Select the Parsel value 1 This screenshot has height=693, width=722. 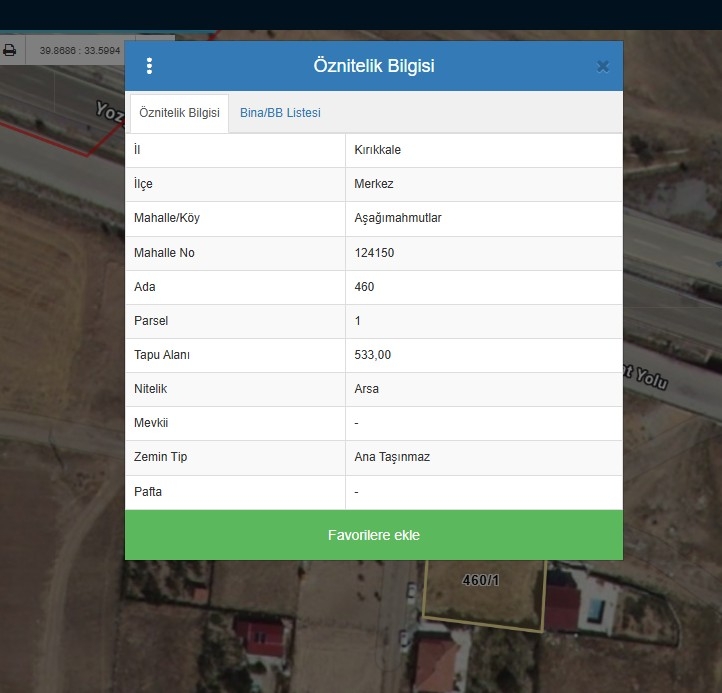[x=358, y=321]
